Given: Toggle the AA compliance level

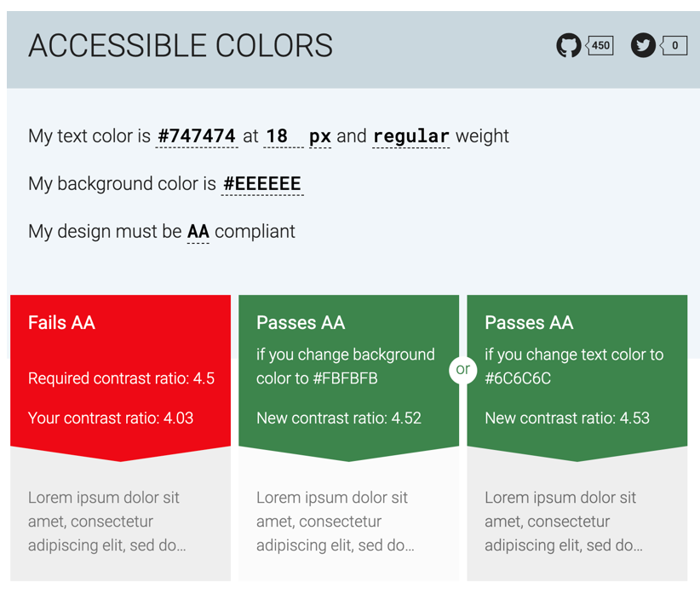Looking at the screenshot, I should pos(198,232).
